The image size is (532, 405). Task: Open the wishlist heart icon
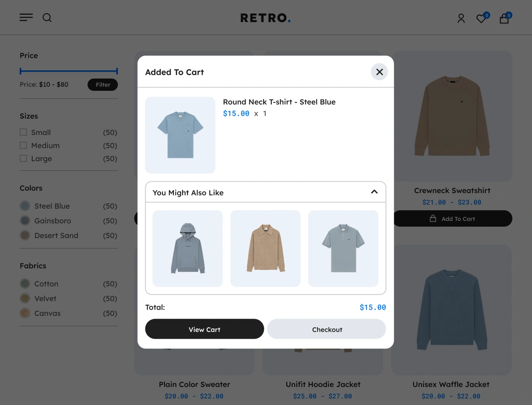coord(482,18)
